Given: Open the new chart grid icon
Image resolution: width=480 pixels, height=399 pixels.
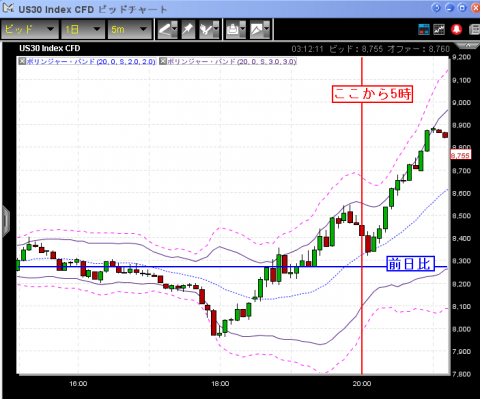Looking at the screenshot, I should coord(439,29).
